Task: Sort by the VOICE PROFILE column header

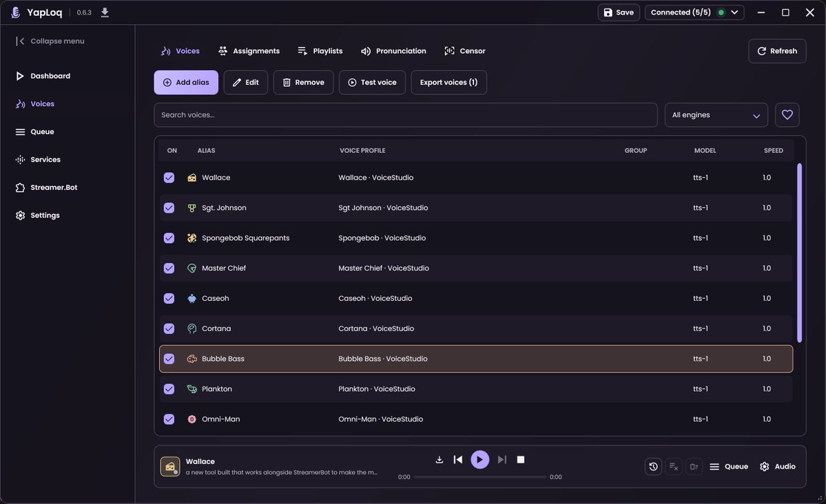Action: [362, 151]
